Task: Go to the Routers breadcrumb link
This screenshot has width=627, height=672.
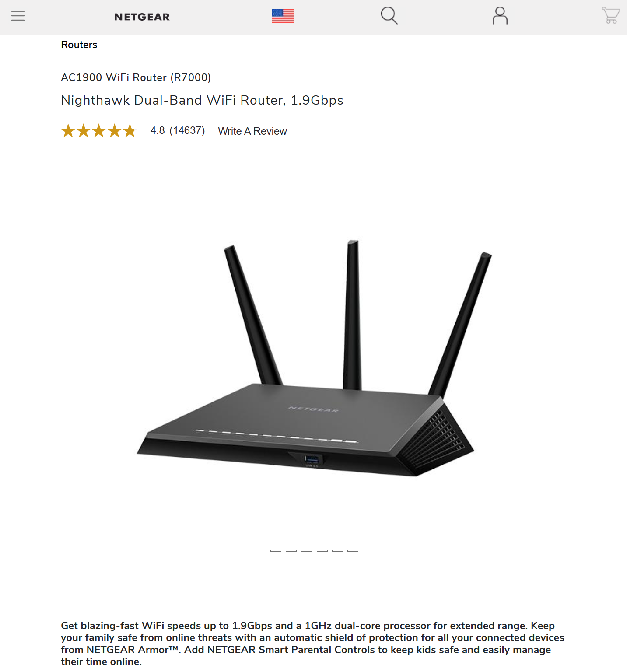Action: 79,45
